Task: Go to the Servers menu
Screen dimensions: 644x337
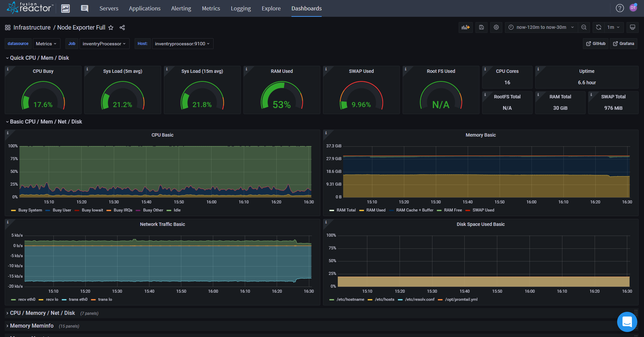Action: coord(109,8)
